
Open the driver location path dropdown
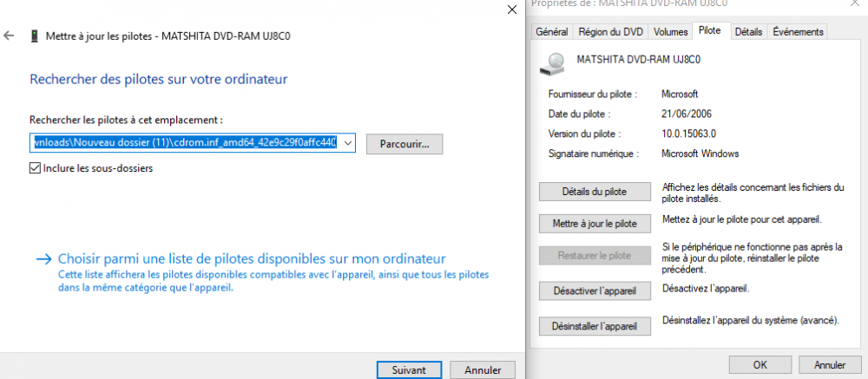point(348,143)
